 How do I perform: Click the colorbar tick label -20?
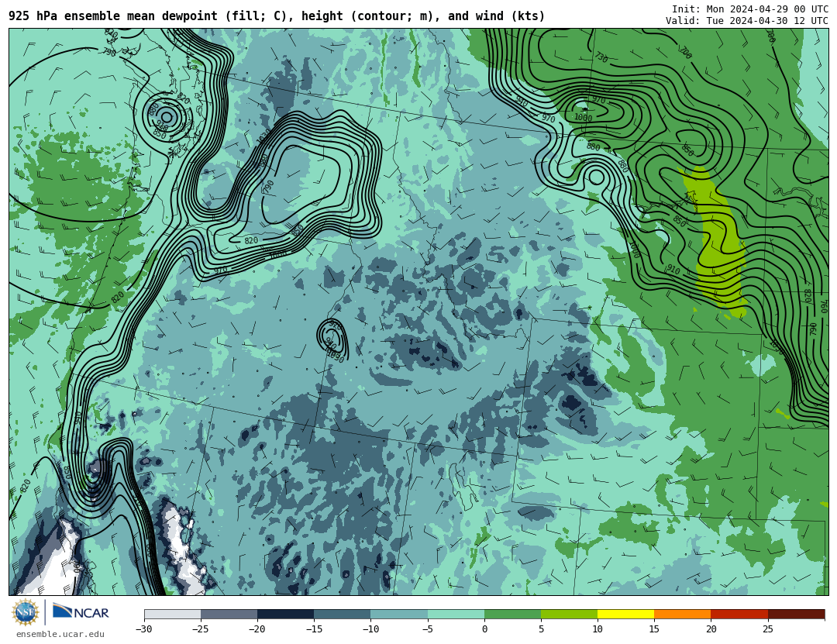[x=257, y=629]
